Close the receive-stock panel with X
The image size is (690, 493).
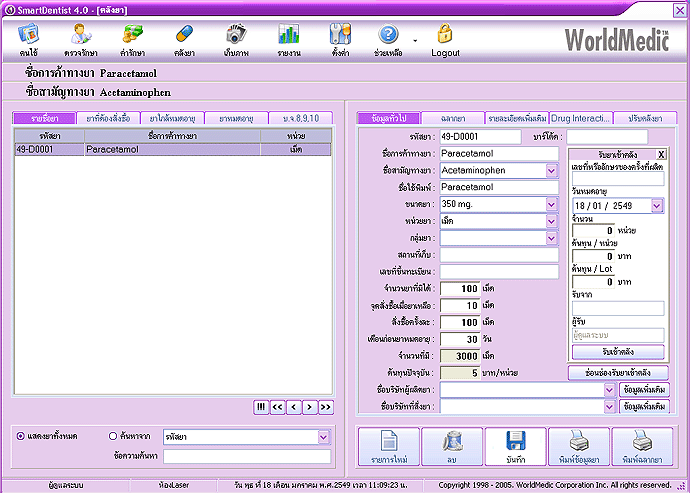click(x=661, y=155)
